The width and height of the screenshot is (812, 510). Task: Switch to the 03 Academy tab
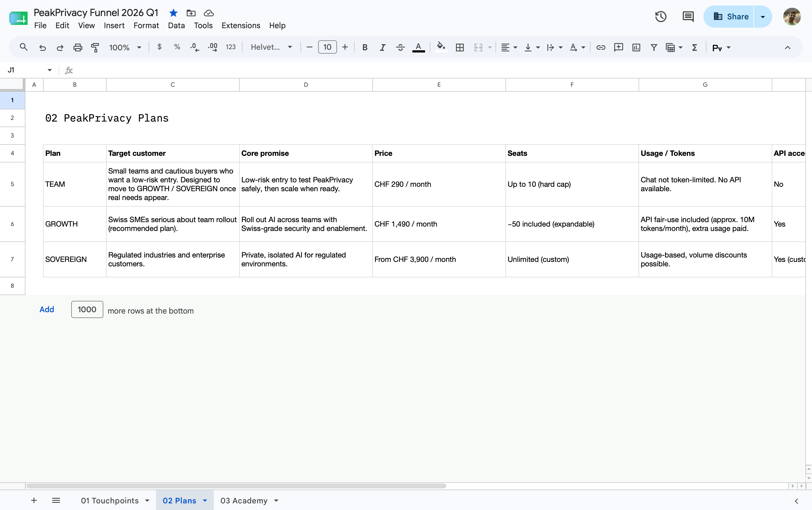(244, 501)
